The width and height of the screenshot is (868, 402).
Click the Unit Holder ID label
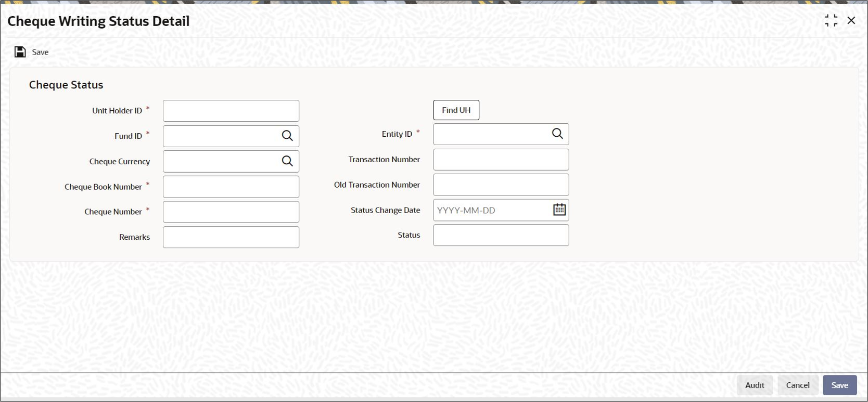(117, 111)
